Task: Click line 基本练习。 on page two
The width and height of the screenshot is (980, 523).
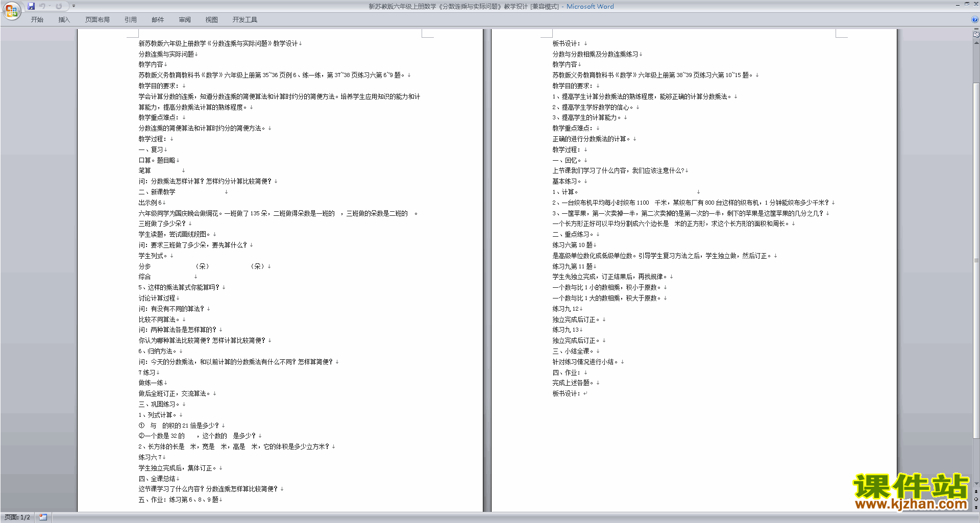Action: pos(568,182)
